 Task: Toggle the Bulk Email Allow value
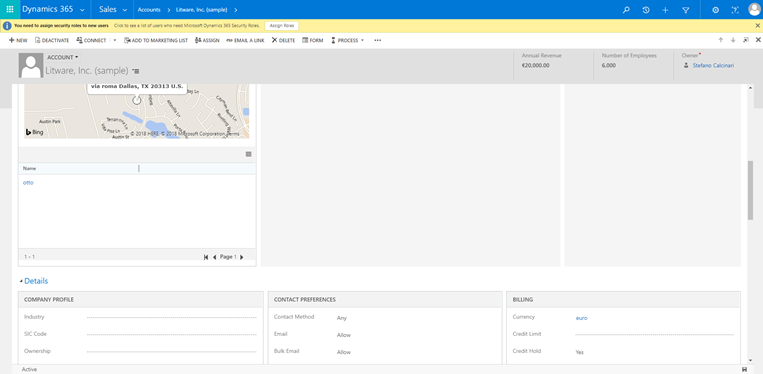(344, 352)
